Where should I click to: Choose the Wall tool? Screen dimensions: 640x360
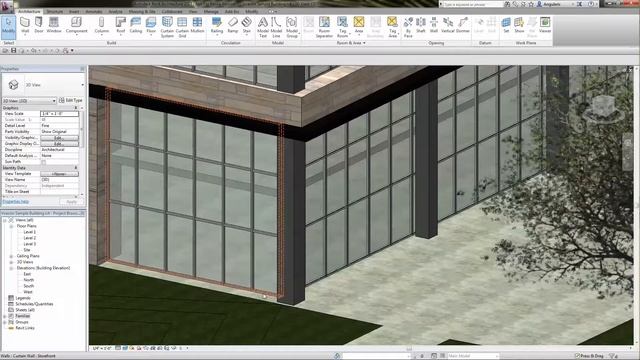tap(25, 26)
